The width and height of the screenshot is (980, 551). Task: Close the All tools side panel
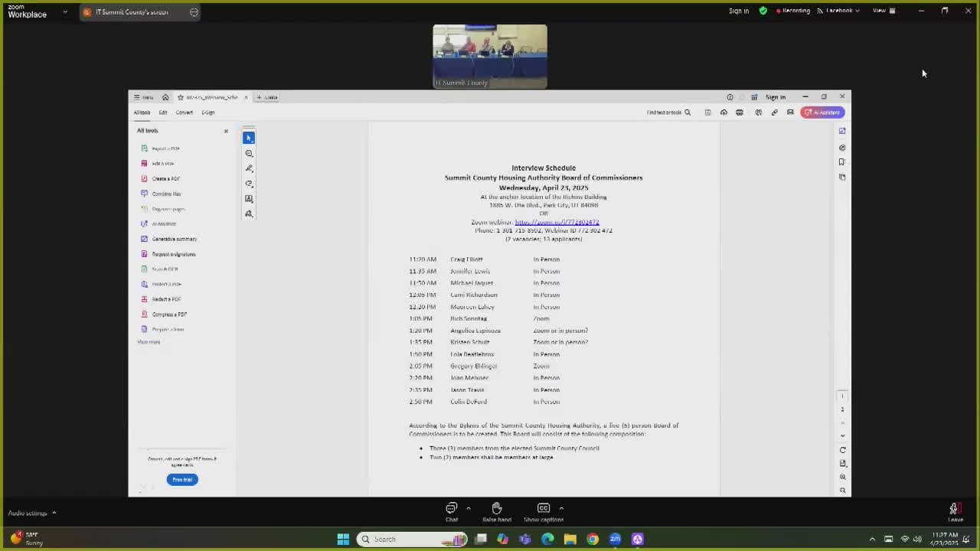tap(226, 131)
